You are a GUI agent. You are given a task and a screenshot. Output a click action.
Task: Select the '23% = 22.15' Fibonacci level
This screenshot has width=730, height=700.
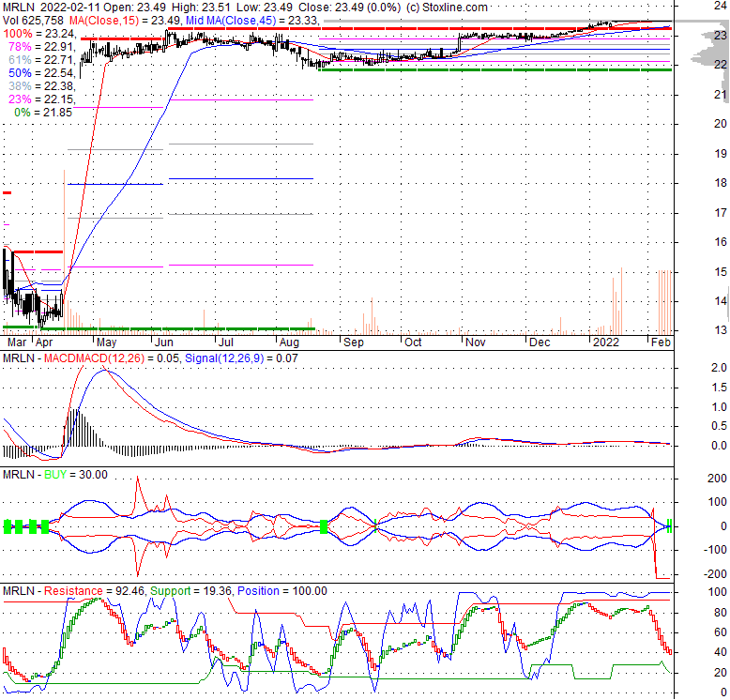click(41, 99)
